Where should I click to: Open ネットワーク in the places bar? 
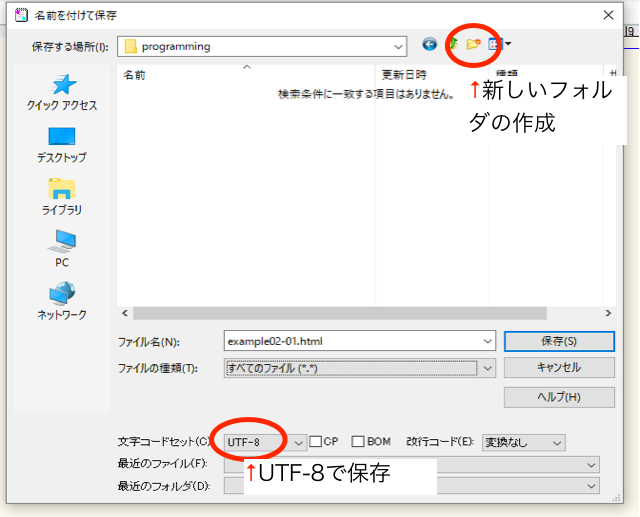62,300
